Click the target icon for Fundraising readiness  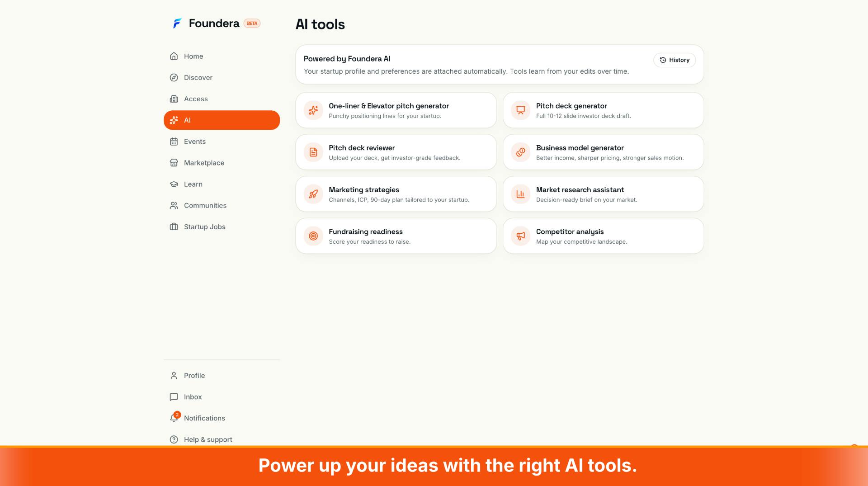313,236
